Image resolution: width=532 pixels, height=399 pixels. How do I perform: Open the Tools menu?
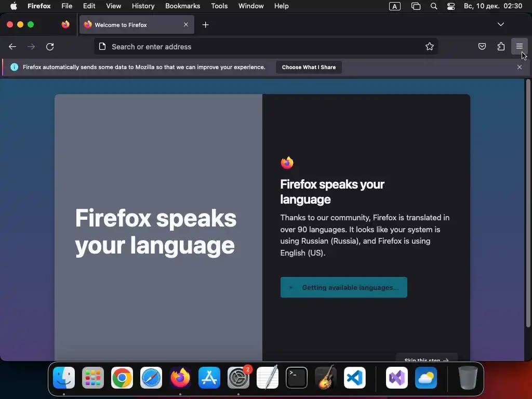pyautogui.click(x=219, y=6)
